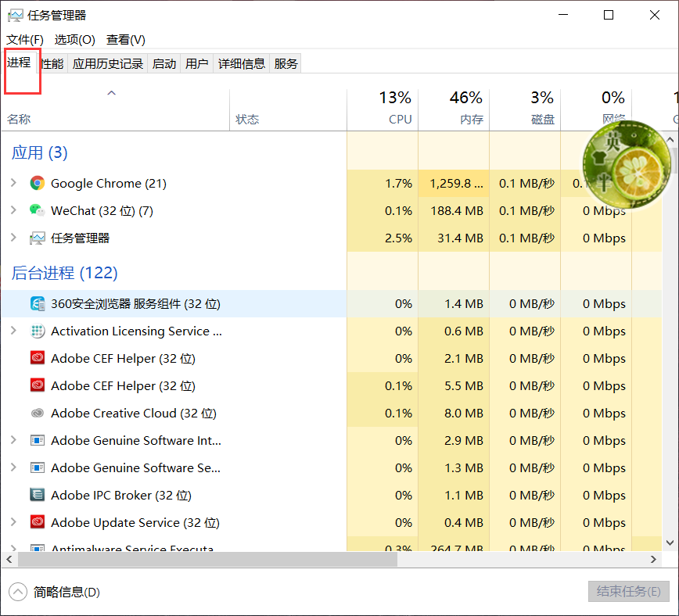Click the 1.1 MB memory cell

pyautogui.click(x=454, y=495)
